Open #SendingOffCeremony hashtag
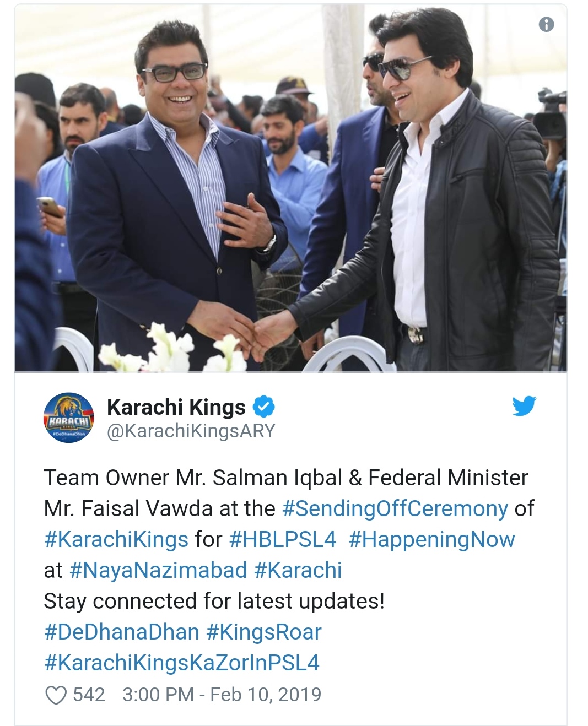 click(x=395, y=509)
